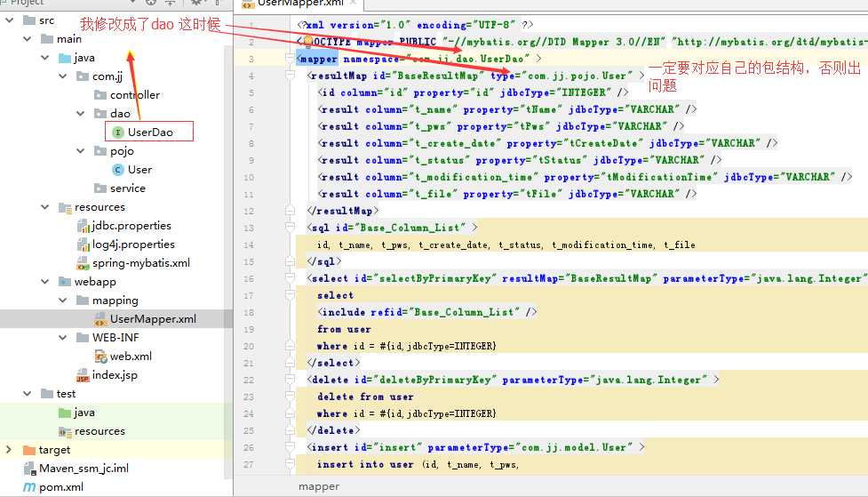
Task: Collapse the test folder node
Action: click(x=28, y=393)
